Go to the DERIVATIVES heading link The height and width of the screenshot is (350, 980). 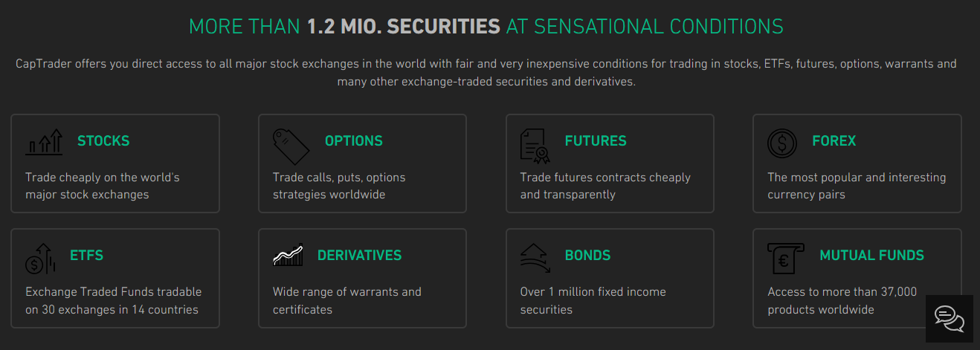359,255
